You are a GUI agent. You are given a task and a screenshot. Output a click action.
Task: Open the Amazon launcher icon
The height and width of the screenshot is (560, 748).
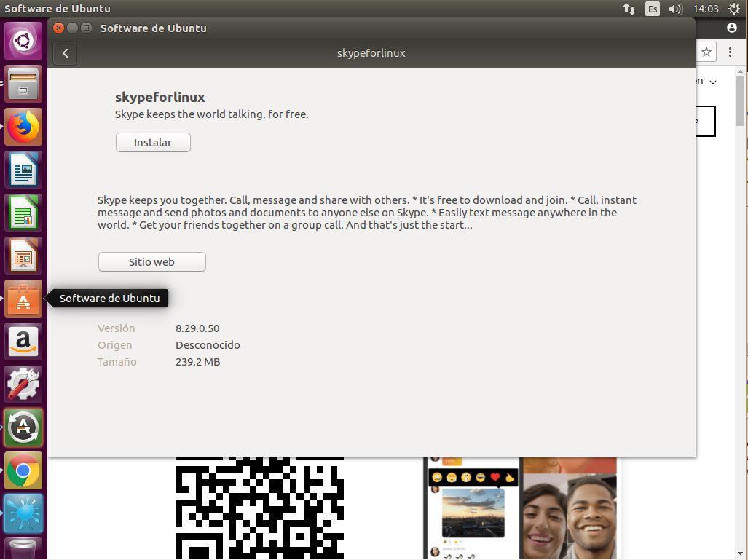23,342
